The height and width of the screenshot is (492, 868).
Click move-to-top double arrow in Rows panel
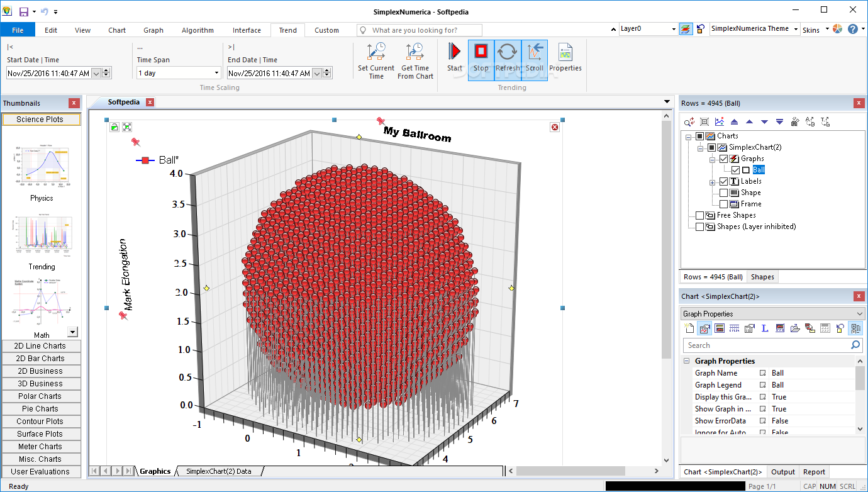(x=734, y=122)
